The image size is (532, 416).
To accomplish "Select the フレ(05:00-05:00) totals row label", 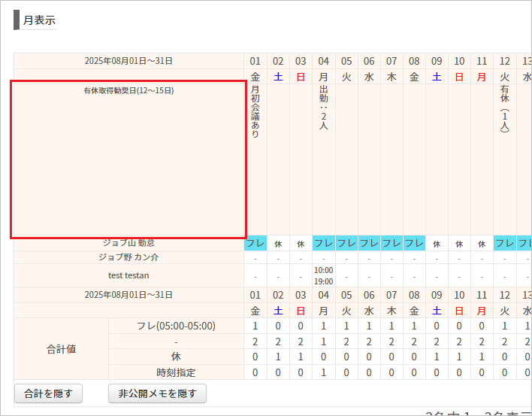I will [x=176, y=326].
